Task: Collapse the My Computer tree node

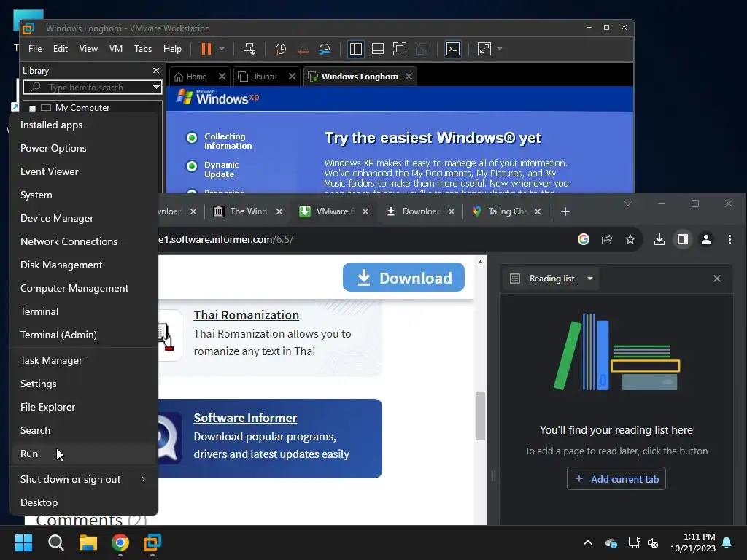Action: pyautogui.click(x=32, y=108)
